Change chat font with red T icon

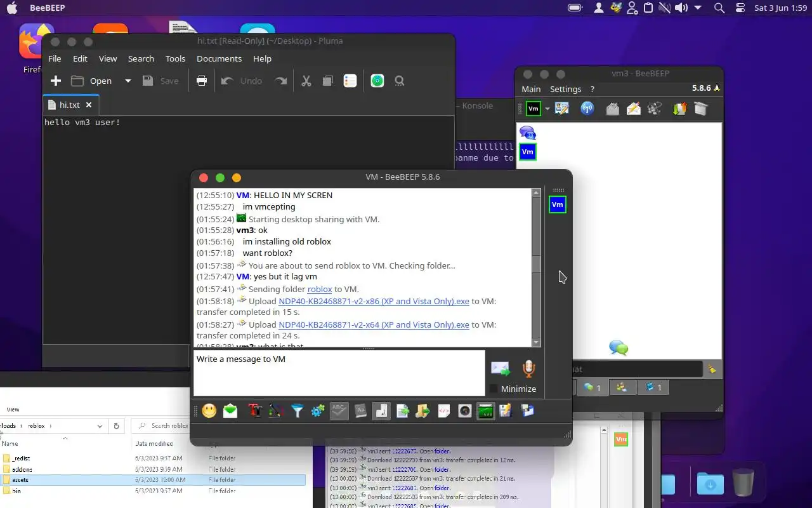coord(255,411)
